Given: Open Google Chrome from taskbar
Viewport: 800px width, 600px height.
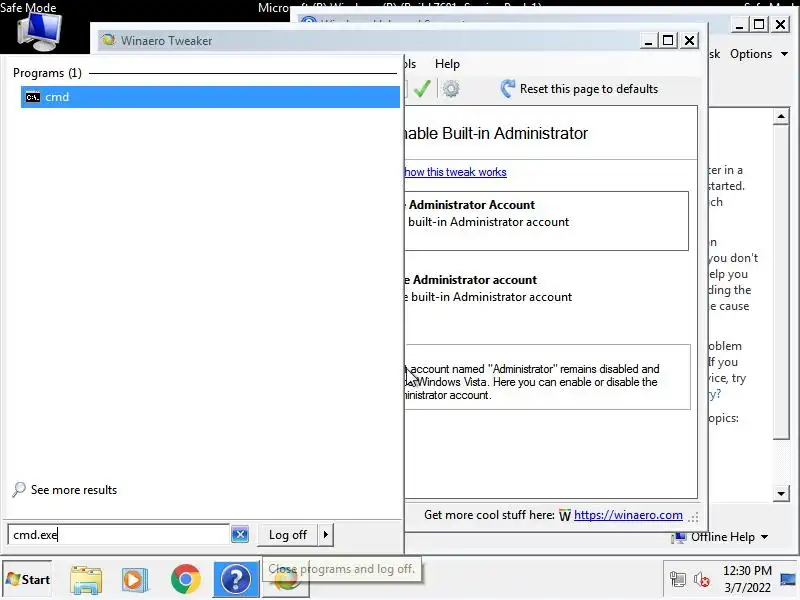Looking at the screenshot, I should [x=186, y=579].
